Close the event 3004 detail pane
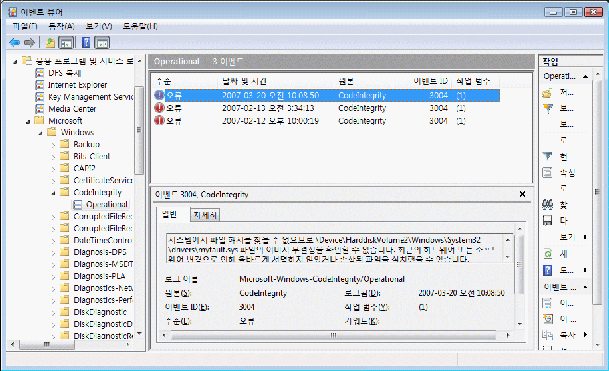The height and width of the screenshot is (371, 609). click(522, 194)
